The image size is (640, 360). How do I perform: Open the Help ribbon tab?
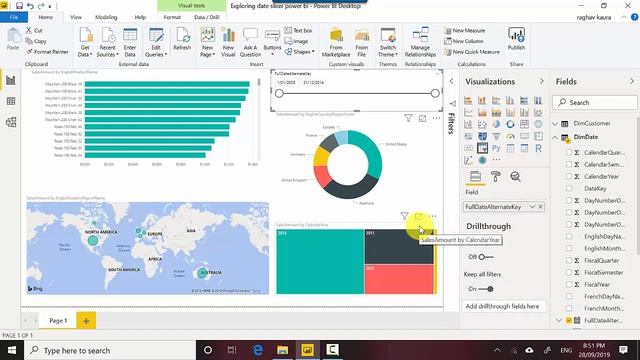point(140,17)
